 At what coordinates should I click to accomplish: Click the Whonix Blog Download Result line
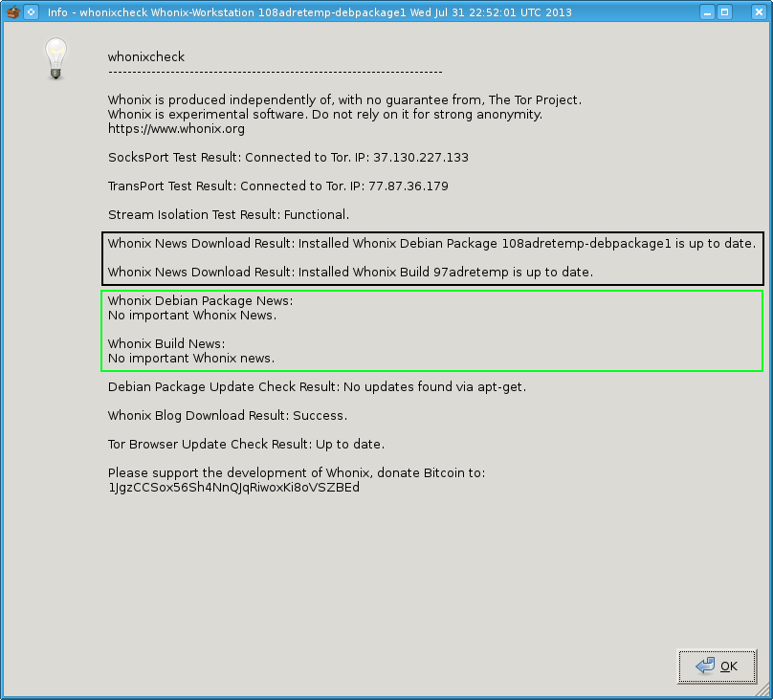pos(227,415)
